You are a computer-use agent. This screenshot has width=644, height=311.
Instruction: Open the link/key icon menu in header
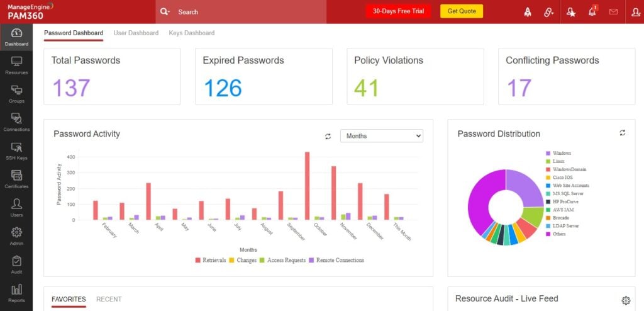[x=548, y=12]
